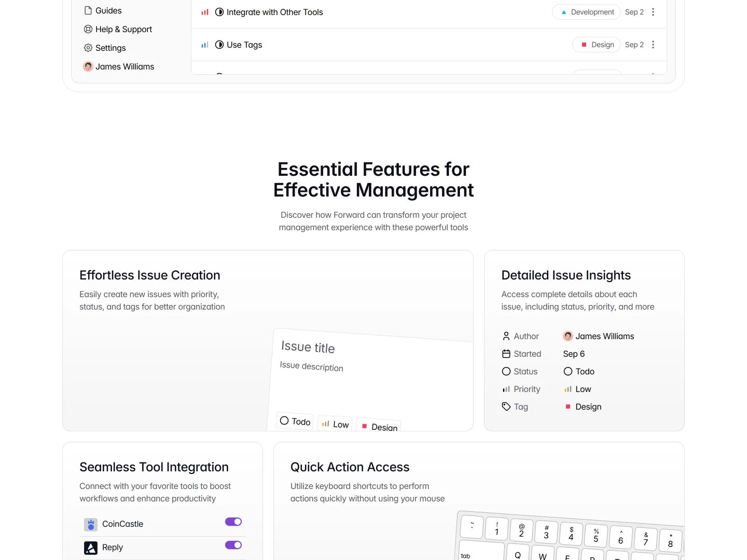
Task: Disable the CoinCastle integration toggle
Action: [233, 522]
